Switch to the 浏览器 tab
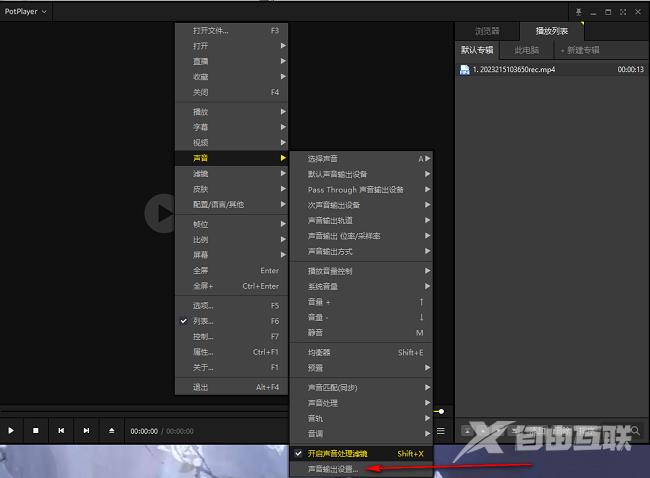 487,31
